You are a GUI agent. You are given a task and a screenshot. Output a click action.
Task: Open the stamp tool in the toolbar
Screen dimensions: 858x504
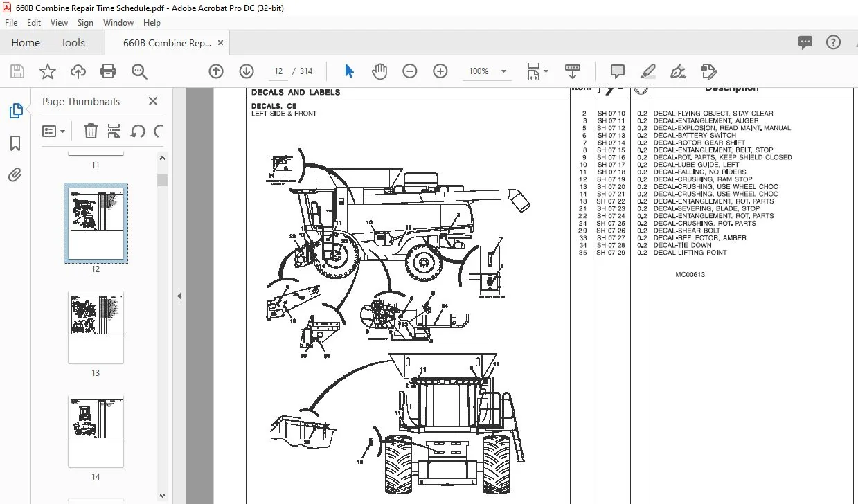point(708,71)
